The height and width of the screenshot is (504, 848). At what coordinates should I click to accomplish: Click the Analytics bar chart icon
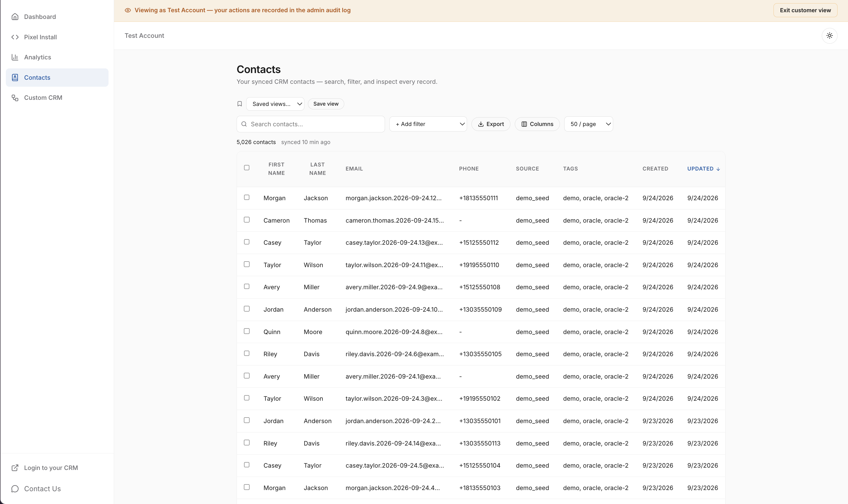coord(15,57)
